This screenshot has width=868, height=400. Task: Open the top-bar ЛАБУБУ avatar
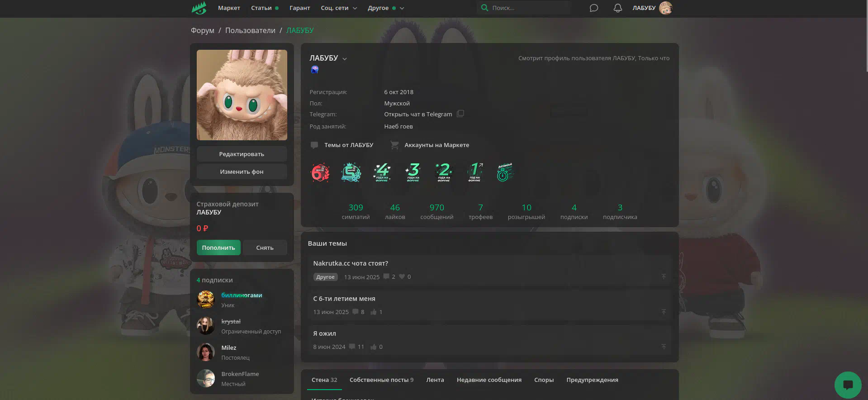point(665,8)
